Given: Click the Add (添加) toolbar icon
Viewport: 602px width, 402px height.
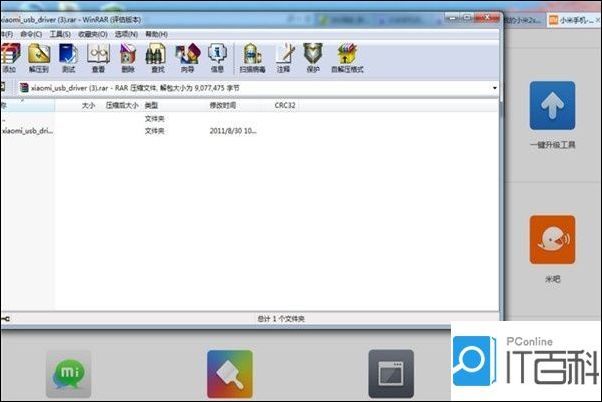Looking at the screenshot, I should (x=9, y=58).
